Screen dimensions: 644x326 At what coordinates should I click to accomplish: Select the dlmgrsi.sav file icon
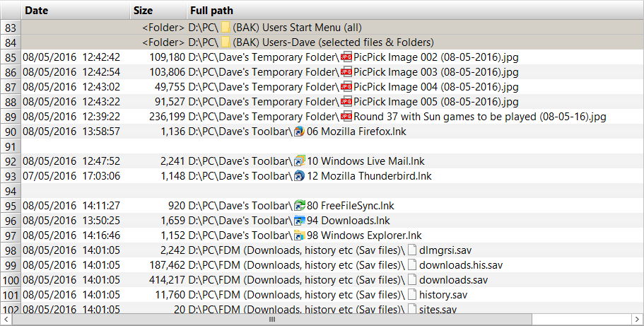412,250
